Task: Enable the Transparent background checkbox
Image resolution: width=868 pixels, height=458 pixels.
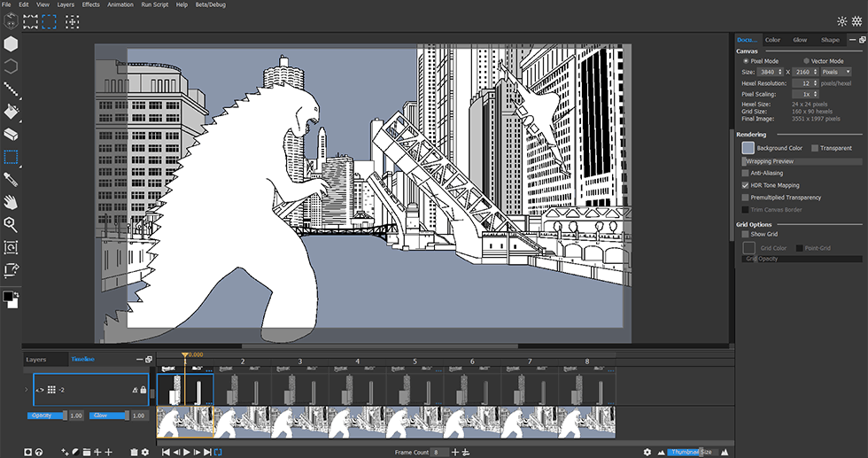Action: [815, 148]
